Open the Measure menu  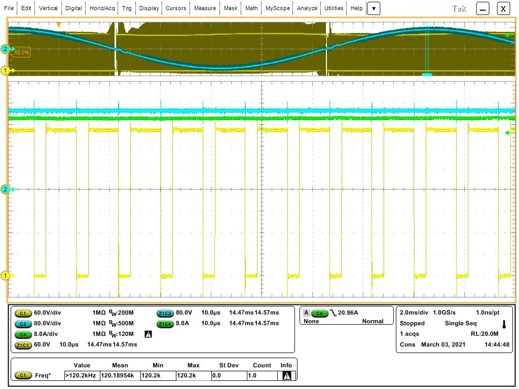(205, 8)
